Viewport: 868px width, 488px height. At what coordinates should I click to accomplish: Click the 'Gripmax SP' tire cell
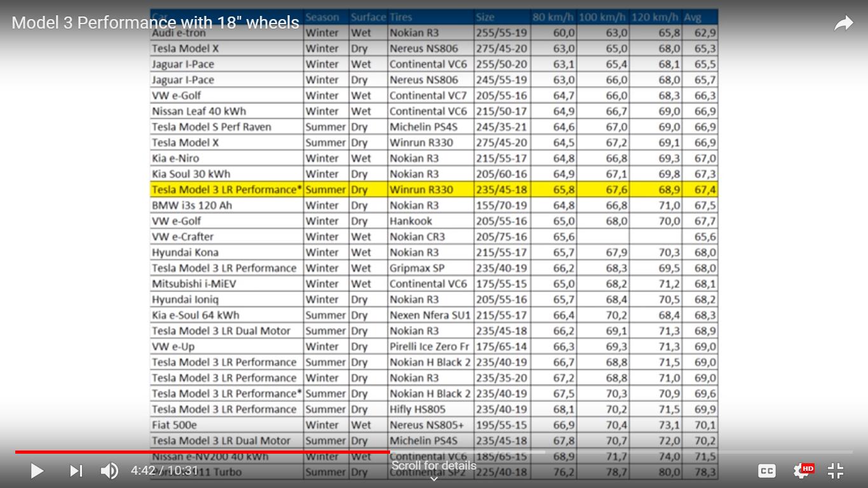pyautogui.click(x=431, y=268)
